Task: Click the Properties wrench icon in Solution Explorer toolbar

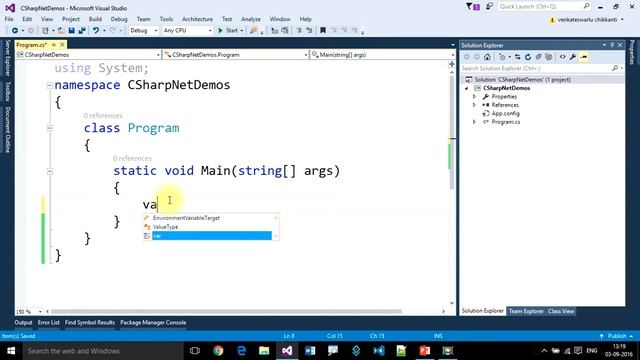Action: pos(573,57)
